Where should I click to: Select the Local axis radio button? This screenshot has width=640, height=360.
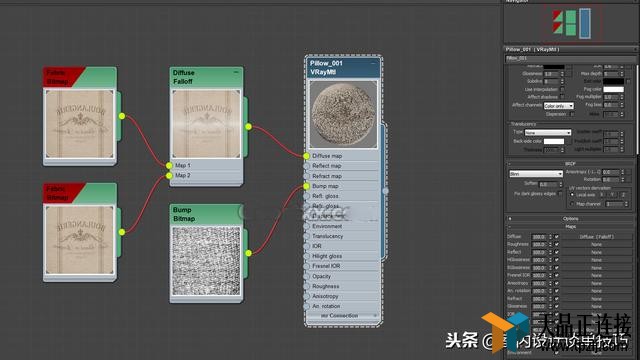click(572, 195)
